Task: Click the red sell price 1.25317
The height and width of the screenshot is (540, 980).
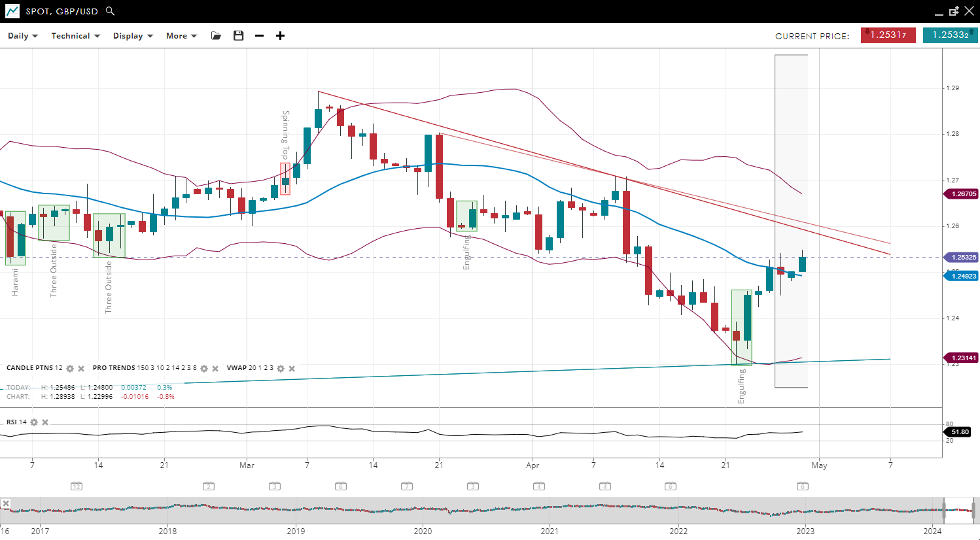Action: 888,35
